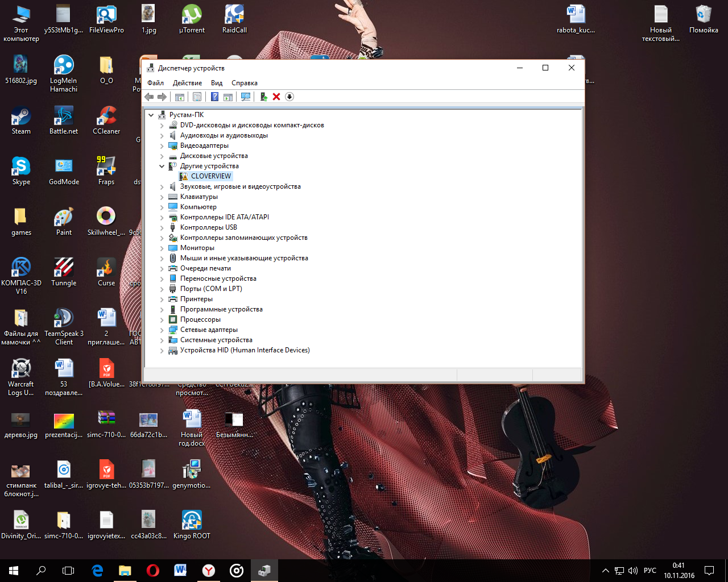Open the Вид menu
The width and height of the screenshot is (728, 582).
pyautogui.click(x=217, y=83)
